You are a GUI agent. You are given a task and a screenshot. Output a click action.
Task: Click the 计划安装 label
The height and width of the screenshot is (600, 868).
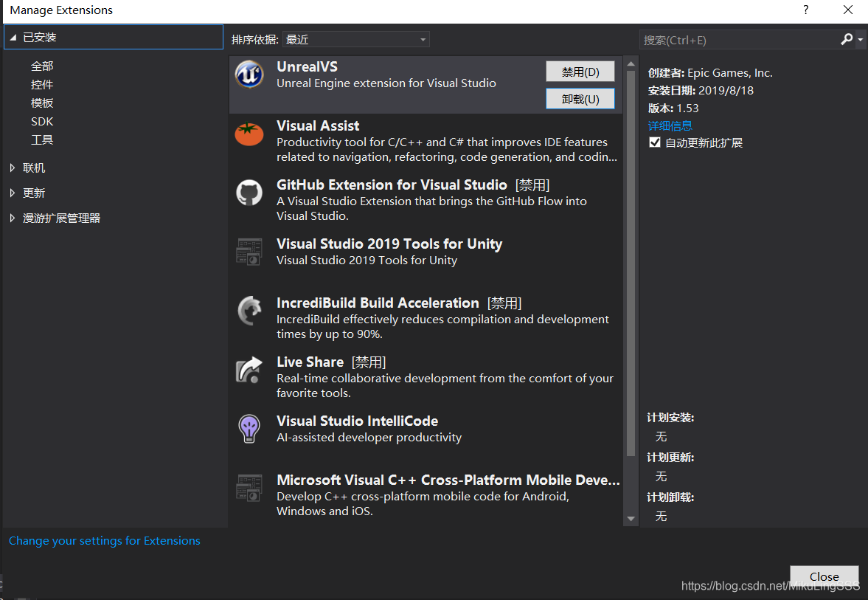670,418
